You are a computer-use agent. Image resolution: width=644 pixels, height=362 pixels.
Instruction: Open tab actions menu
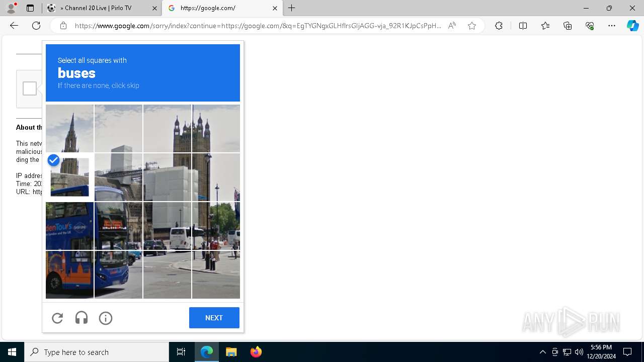click(x=30, y=8)
